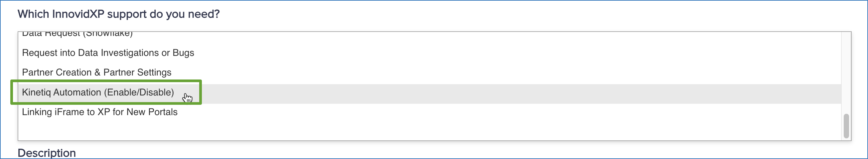Screen dimensions: 868x159
Task: Click "Data Investigations" text in the list
Action: click(118, 53)
